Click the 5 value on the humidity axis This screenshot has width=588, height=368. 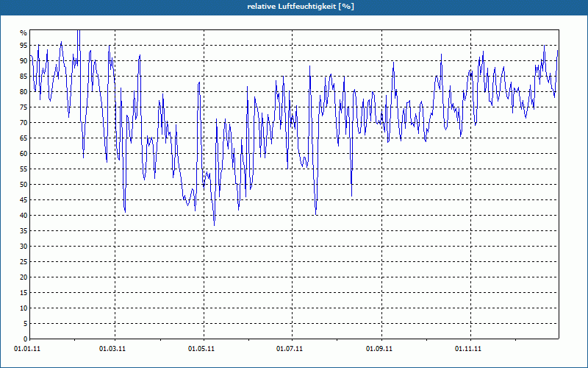point(26,324)
